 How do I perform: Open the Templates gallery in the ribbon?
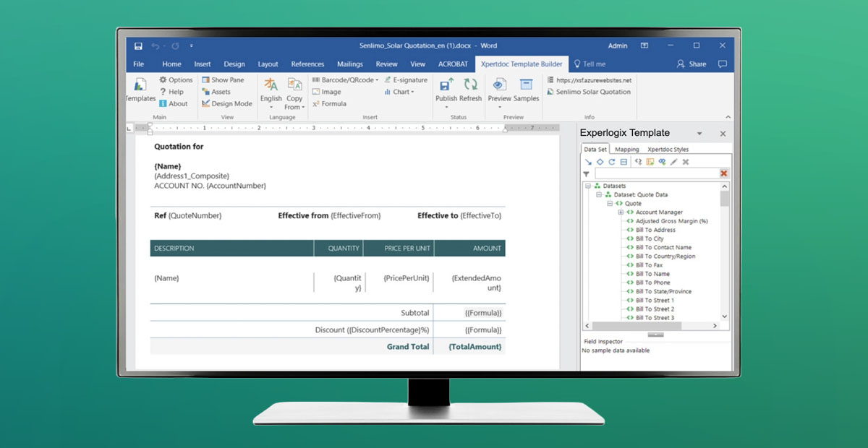pyautogui.click(x=140, y=90)
